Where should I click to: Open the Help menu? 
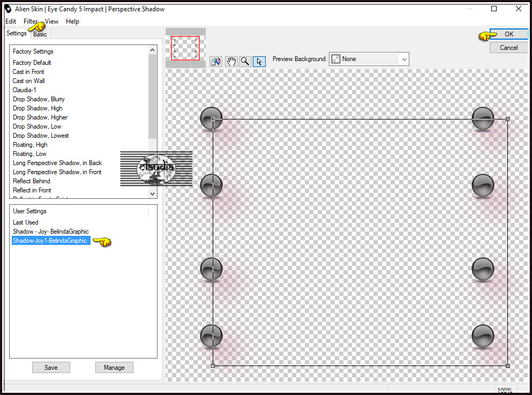coord(72,21)
